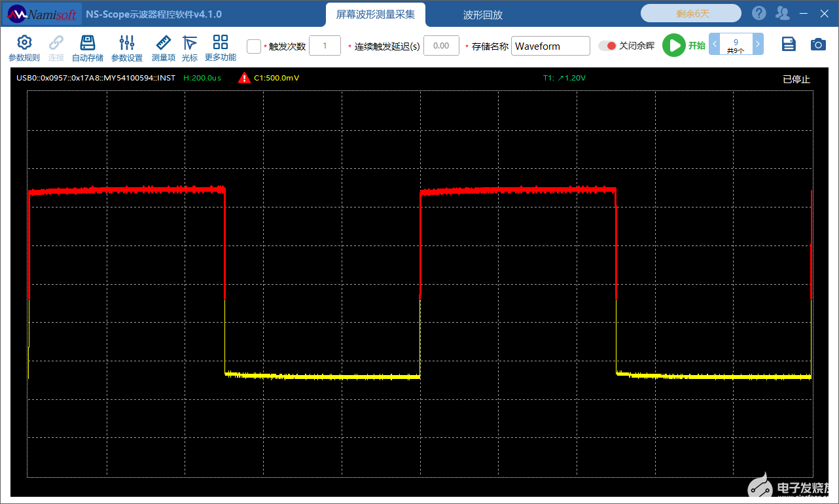
Task: Click the 剩余6天 trial button
Action: click(691, 13)
